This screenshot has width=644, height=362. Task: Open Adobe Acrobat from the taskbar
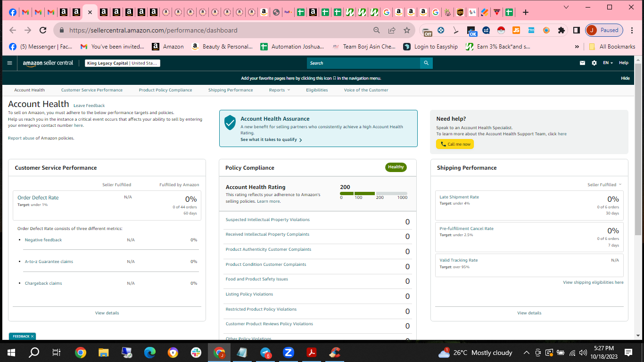tap(312, 352)
